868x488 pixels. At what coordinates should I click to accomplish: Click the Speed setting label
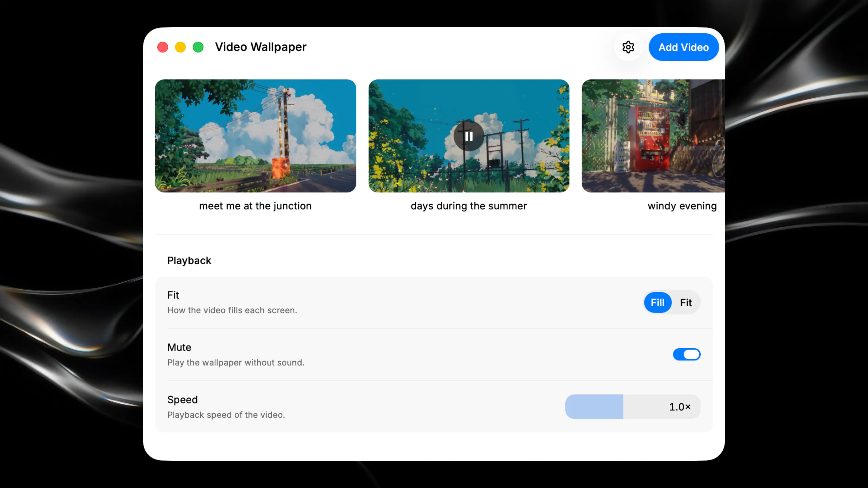182,400
